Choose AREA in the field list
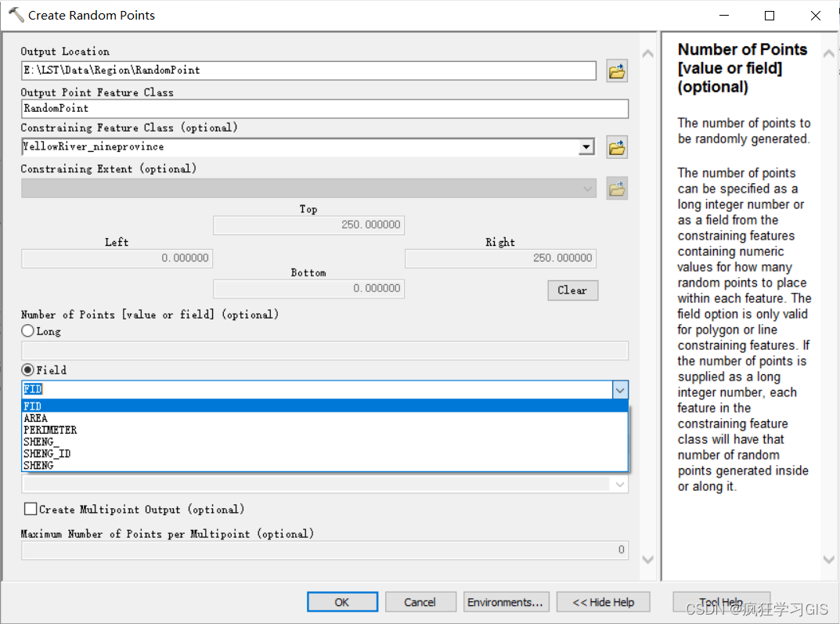This screenshot has height=624, width=840. 325,418
